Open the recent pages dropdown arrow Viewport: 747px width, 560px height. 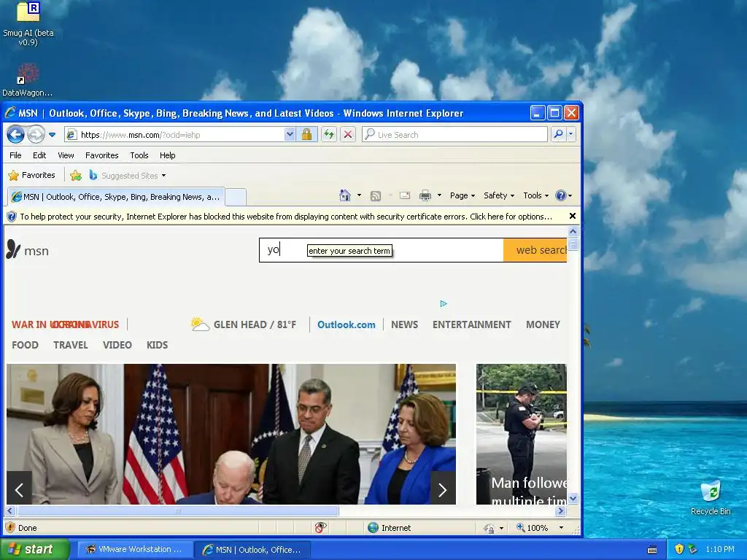[53, 135]
